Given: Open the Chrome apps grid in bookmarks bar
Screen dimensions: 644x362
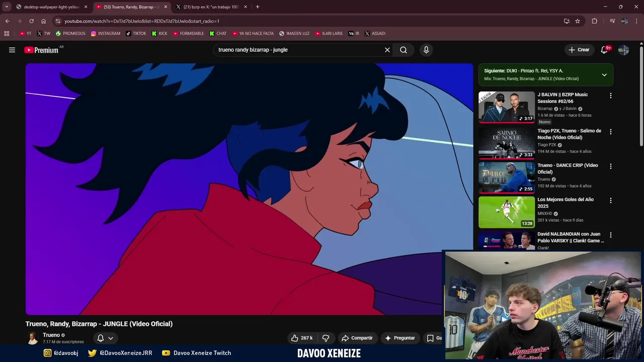Looking at the screenshot, I should click(x=7, y=33).
